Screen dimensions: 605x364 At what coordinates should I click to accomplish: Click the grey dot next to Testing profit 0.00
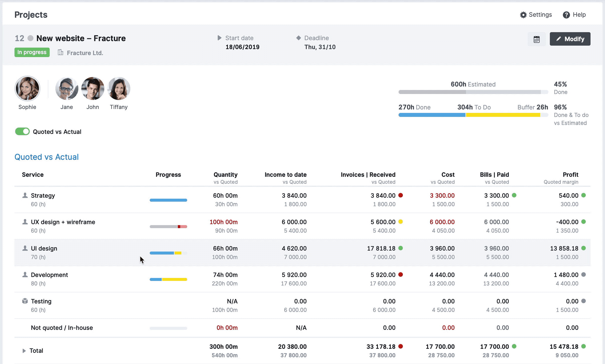pyautogui.click(x=584, y=301)
